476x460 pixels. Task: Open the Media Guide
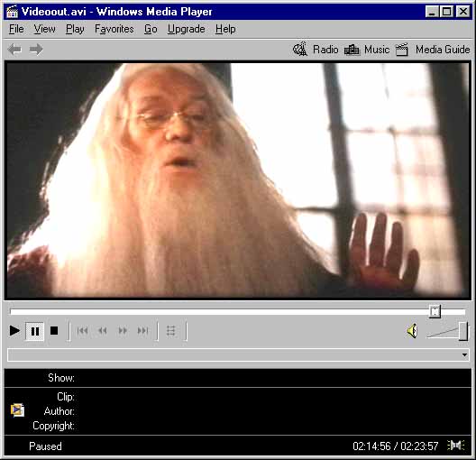pos(433,50)
